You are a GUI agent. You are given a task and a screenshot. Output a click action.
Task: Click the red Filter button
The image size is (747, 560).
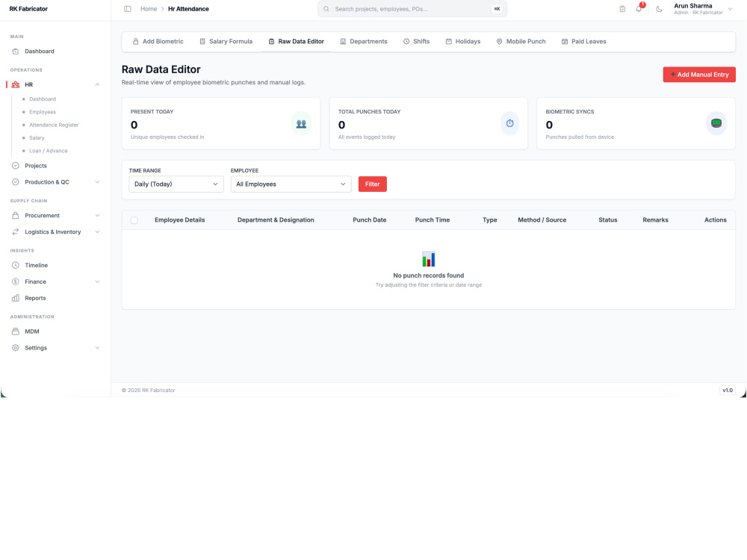(x=372, y=184)
